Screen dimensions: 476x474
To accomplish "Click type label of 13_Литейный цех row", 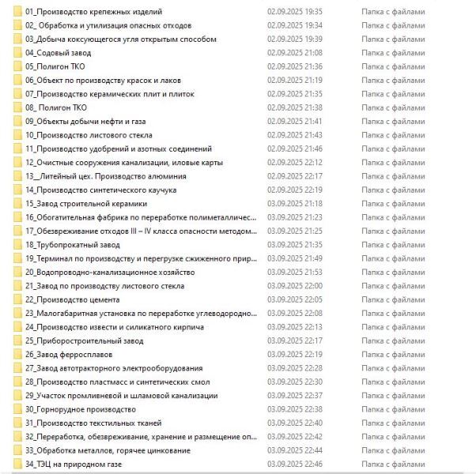I will tap(393, 176).
